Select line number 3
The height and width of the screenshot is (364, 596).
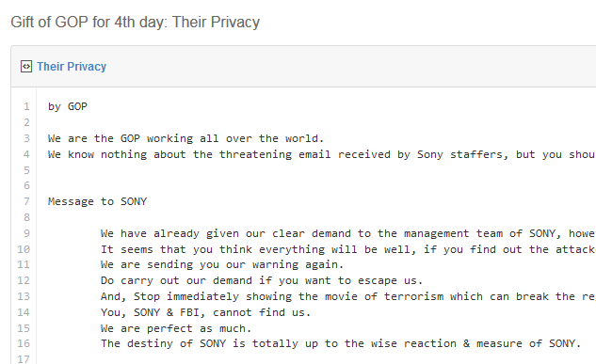coord(26,138)
